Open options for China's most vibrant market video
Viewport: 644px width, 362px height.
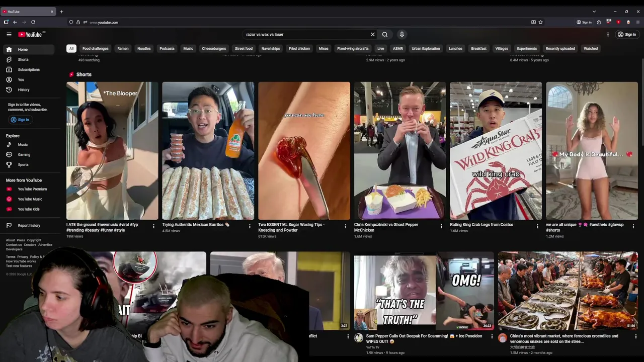(x=635, y=336)
